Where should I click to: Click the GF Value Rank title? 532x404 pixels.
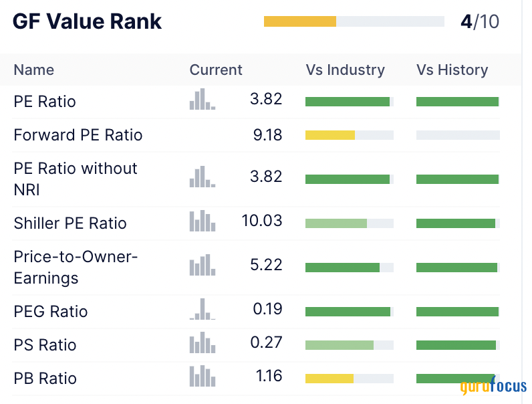88,21
